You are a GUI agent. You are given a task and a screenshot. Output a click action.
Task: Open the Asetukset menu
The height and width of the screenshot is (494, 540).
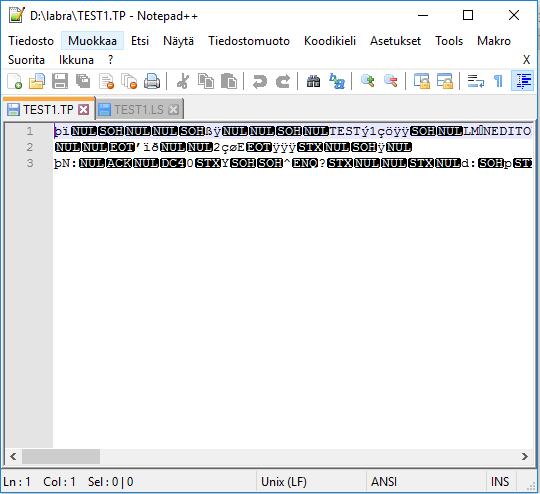click(395, 41)
